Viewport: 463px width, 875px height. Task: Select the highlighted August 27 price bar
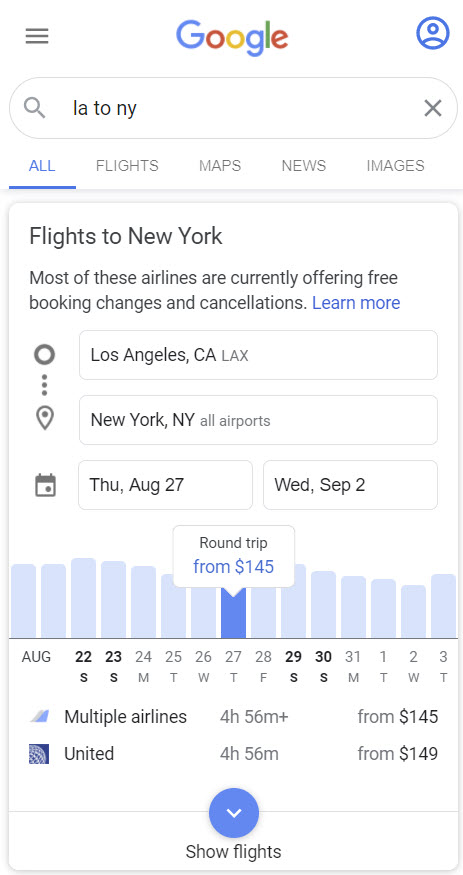click(233, 613)
